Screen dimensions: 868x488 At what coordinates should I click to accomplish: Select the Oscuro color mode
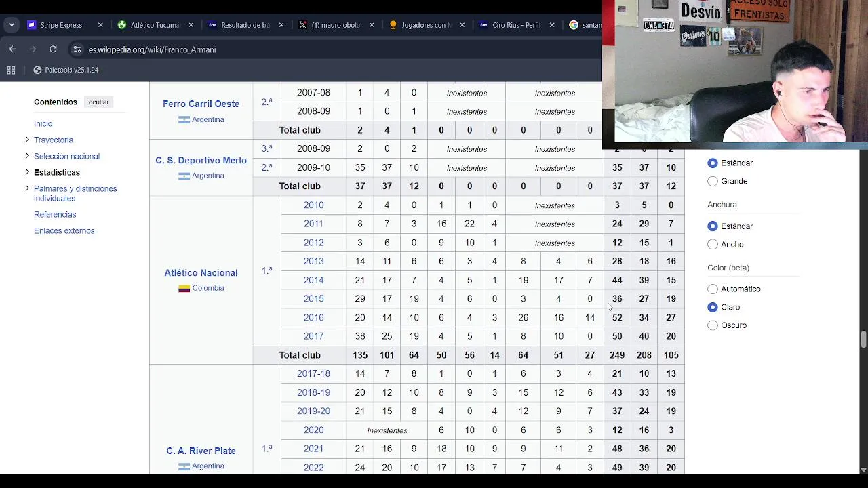tap(713, 325)
